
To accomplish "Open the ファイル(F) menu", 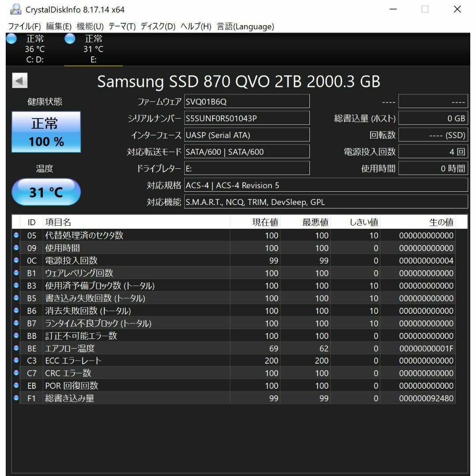I will click(24, 26).
